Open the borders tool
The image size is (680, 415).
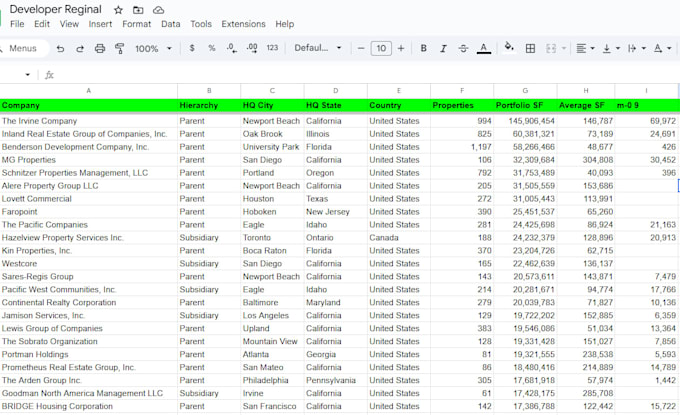(x=530, y=49)
